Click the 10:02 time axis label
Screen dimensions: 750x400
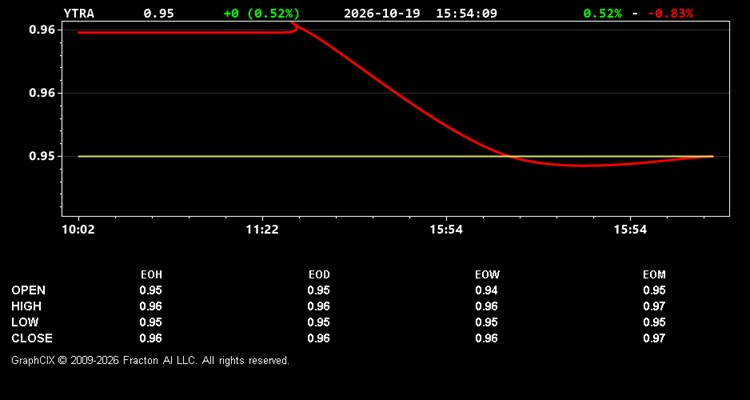point(78,230)
